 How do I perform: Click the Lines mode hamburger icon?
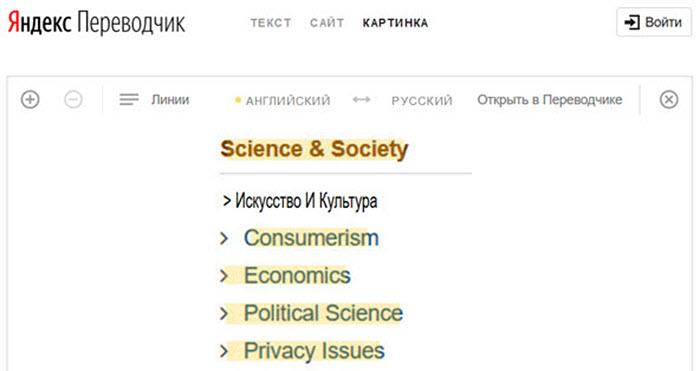click(x=129, y=99)
